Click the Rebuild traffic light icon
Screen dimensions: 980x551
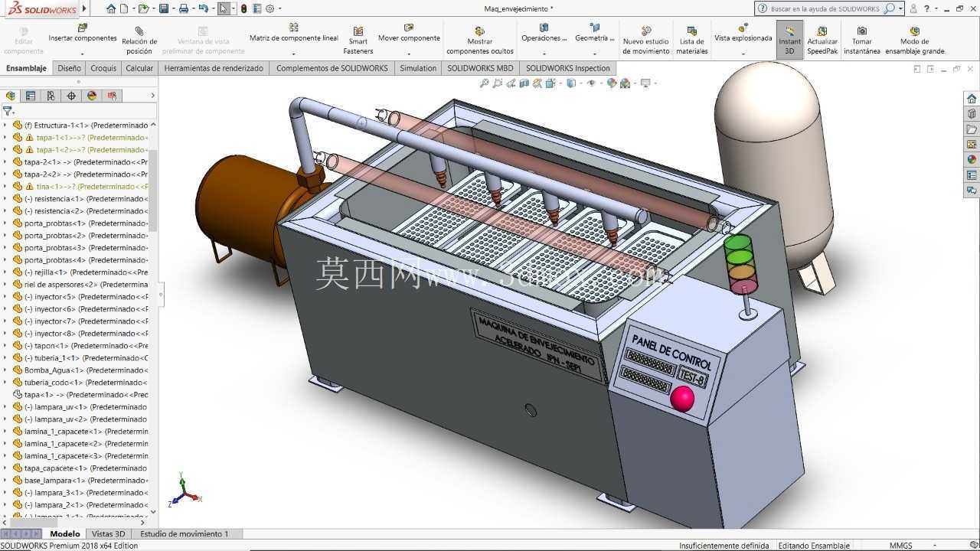tap(243, 8)
